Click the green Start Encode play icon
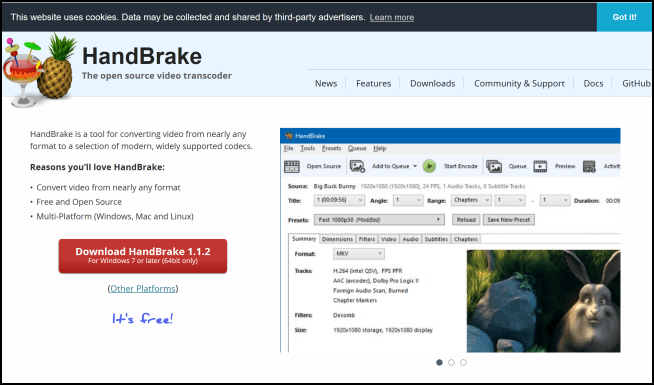The height and width of the screenshot is (385, 654). point(429,166)
